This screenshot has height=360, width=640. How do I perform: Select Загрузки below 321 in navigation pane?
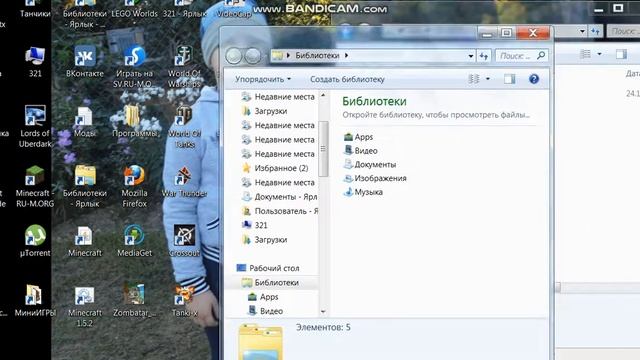pyautogui.click(x=264, y=240)
